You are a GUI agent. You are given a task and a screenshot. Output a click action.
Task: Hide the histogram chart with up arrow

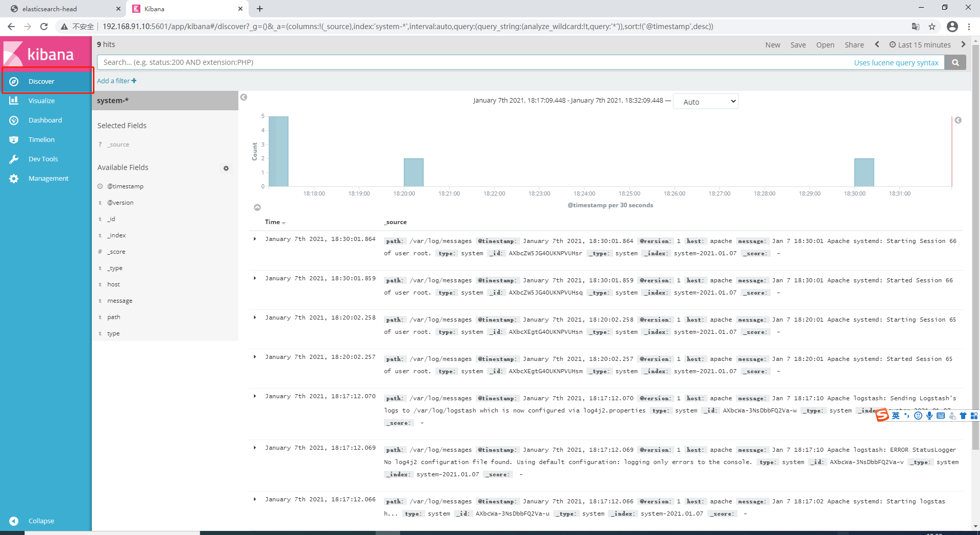(257, 207)
